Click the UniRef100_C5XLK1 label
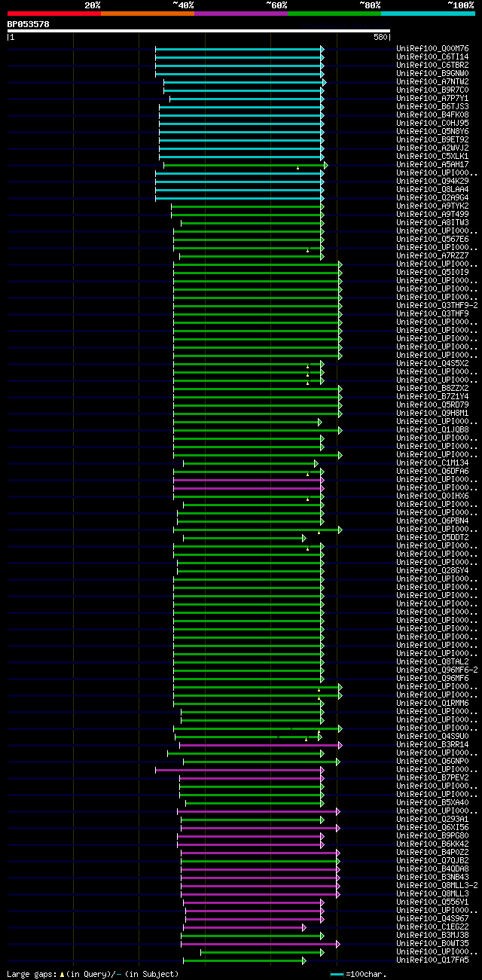Viewport: 482px width, 980px height. [432, 157]
